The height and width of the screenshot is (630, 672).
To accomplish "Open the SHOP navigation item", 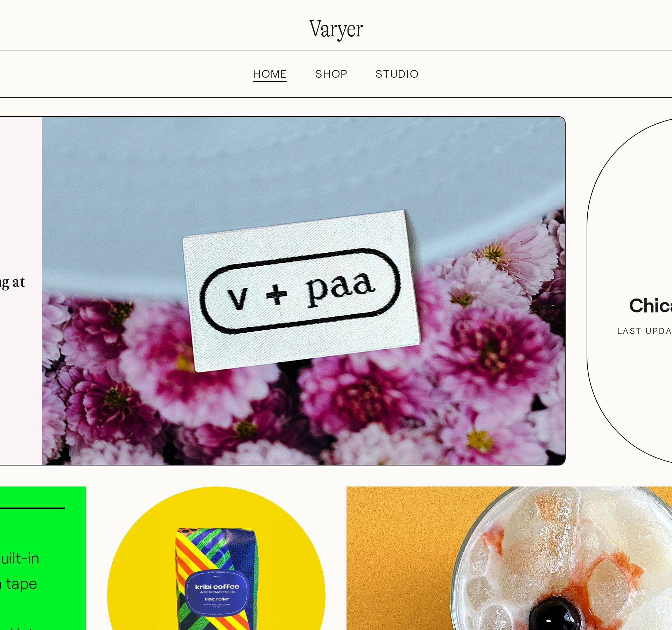I will tap(331, 74).
